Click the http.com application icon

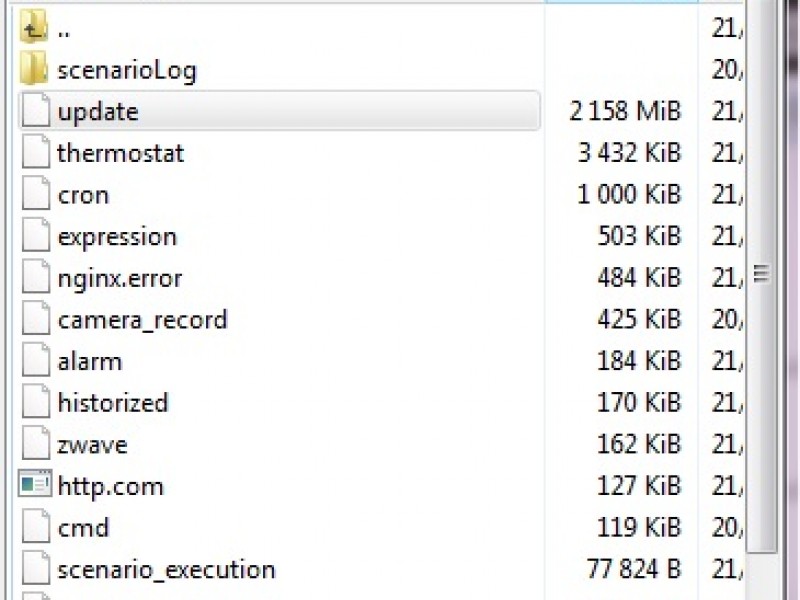tap(35, 486)
